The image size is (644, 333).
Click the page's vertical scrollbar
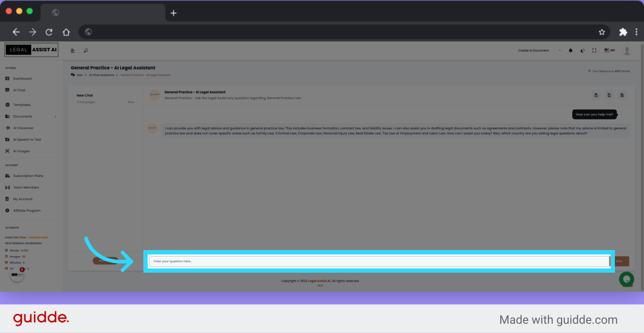[x=642, y=166]
